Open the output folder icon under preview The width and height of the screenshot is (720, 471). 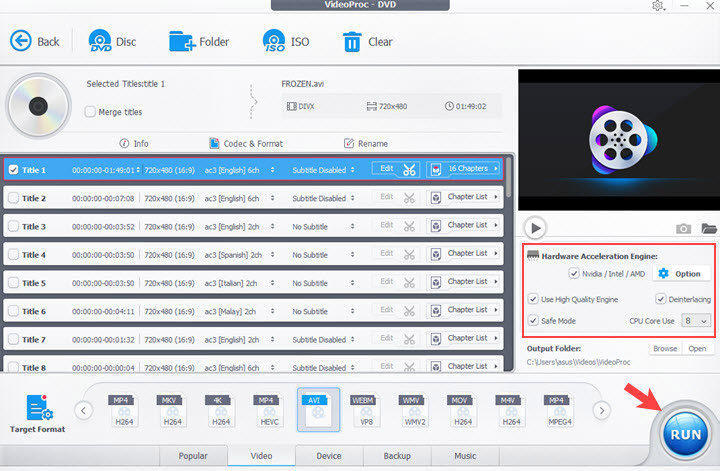(x=709, y=228)
